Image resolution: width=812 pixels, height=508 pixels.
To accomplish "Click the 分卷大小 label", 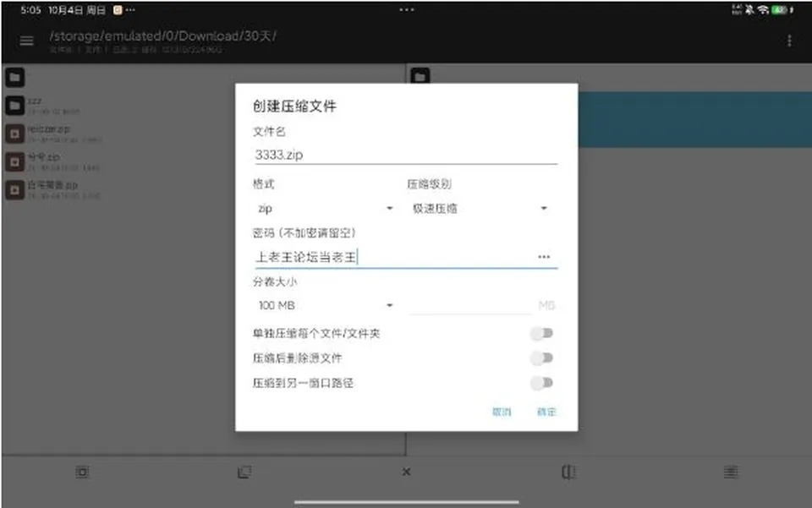I will [275, 282].
